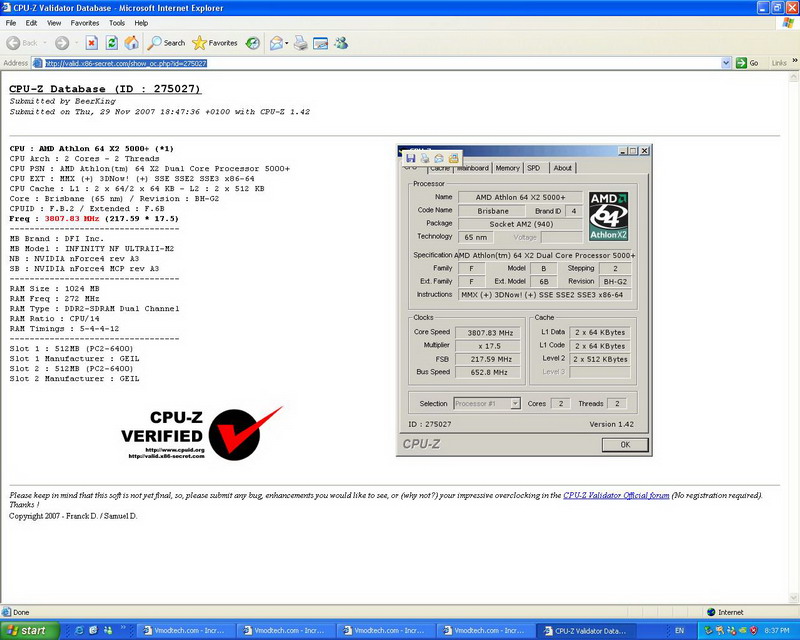The width and height of the screenshot is (800, 640).
Task: Expand the Address bar dropdown list
Action: [726, 63]
